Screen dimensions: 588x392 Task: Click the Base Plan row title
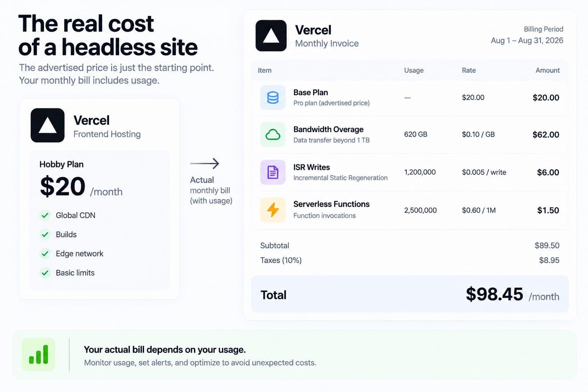pyautogui.click(x=310, y=93)
